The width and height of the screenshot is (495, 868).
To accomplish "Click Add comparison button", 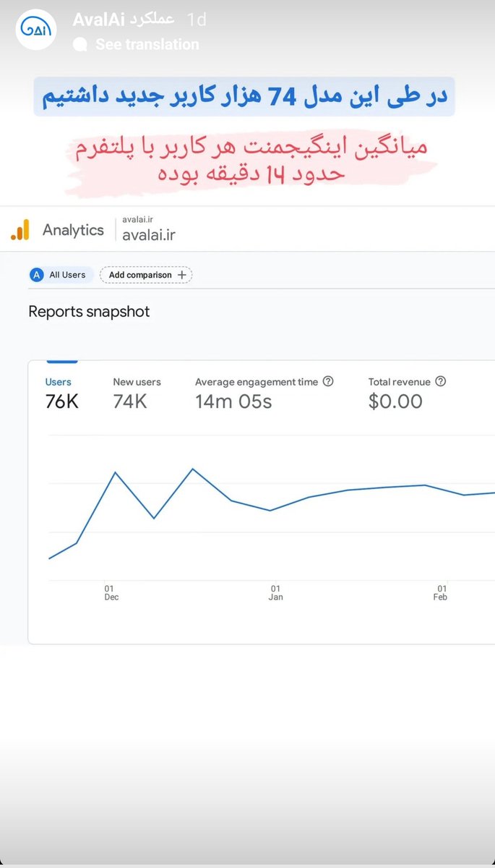I will coord(146,275).
